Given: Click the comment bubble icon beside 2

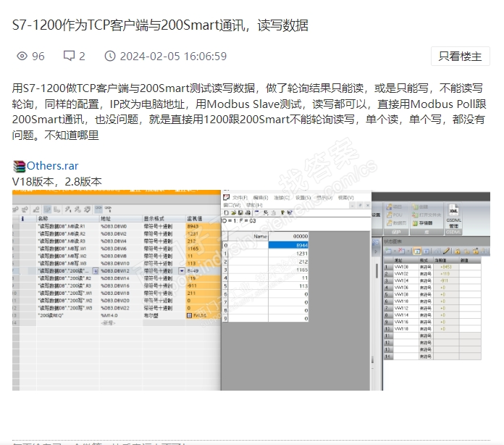Looking at the screenshot, I should [69, 56].
